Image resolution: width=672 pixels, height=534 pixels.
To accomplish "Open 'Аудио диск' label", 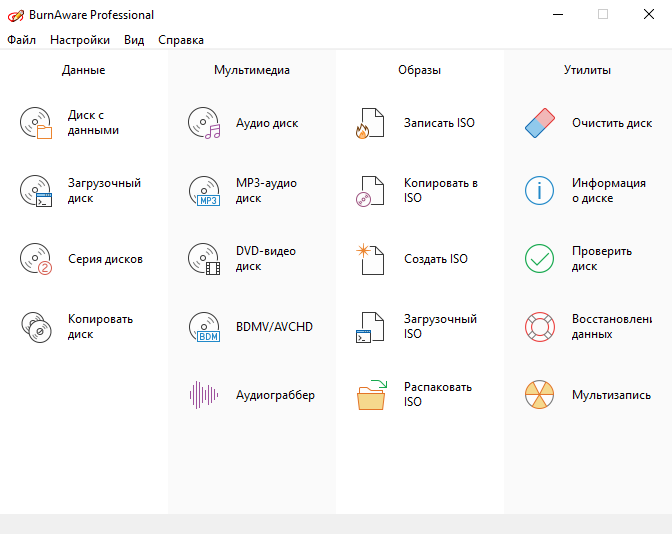I will point(267,123).
